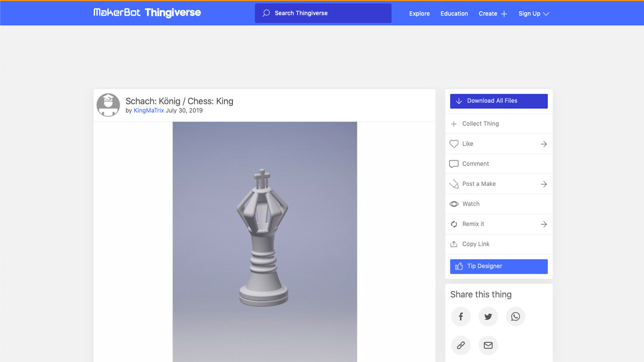Image resolution: width=644 pixels, height=362 pixels.
Task: Click the search magnifier icon
Action: [266, 13]
